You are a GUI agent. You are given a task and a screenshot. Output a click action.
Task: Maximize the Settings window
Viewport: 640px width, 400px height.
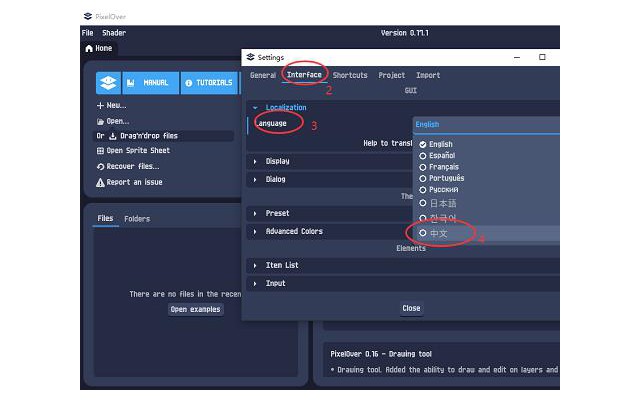coord(542,57)
